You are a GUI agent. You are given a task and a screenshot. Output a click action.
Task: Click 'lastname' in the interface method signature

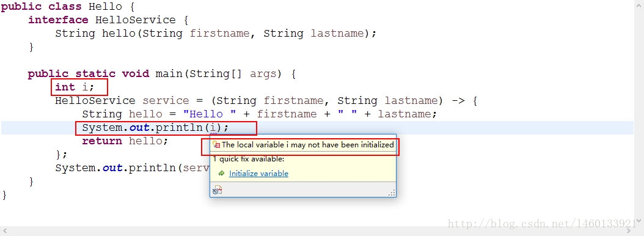pyautogui.click(x=337, y=34)
